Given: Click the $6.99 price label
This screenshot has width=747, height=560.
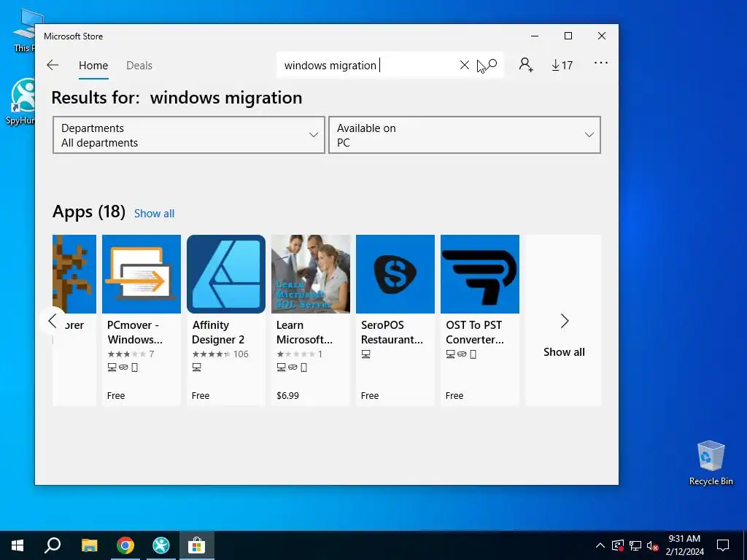Looking at the screenshot, I should click(287, 396).
